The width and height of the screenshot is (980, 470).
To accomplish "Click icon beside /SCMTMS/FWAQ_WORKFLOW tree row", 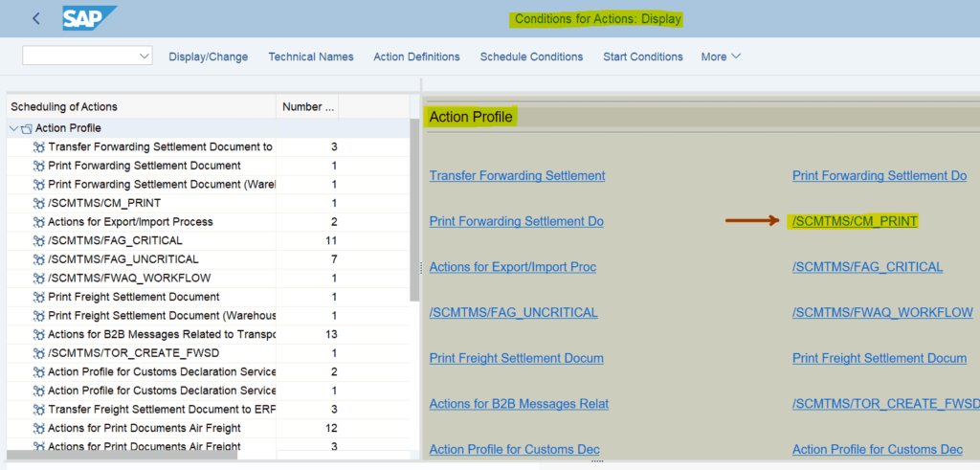I will click(39, 278).
